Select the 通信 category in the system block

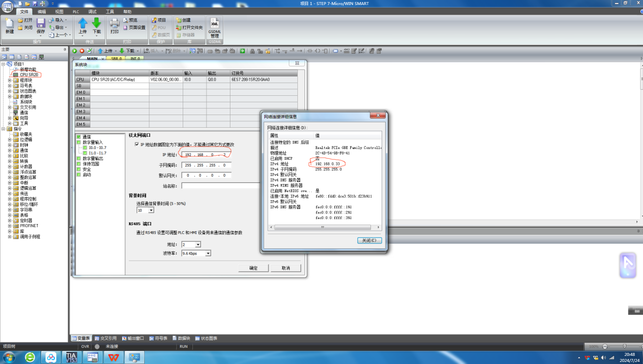(x=83, y=137)
